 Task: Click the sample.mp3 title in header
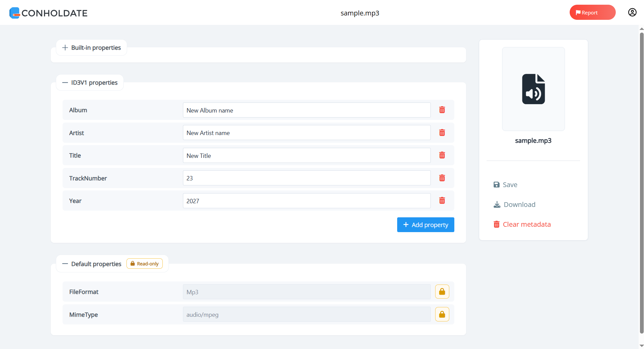click(360, 13)
